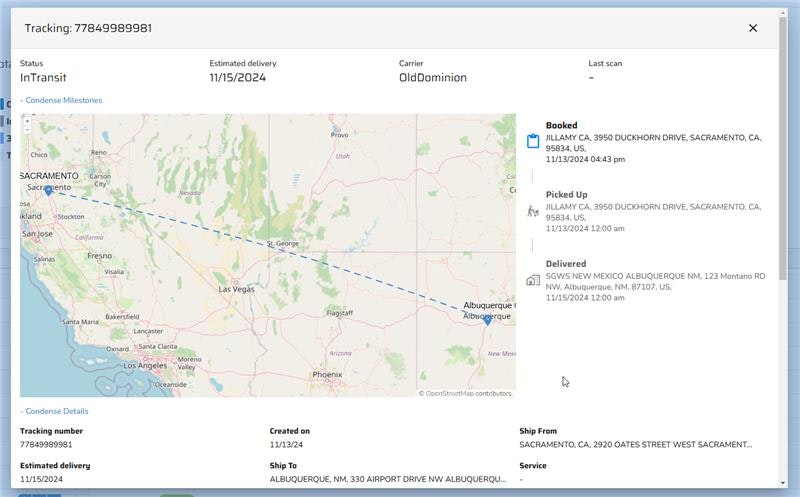Click the scrollbar down arrow
Image resolution: width=800 pixels, height=497 pixels.
pyautogui.click(x=783, y=483)
